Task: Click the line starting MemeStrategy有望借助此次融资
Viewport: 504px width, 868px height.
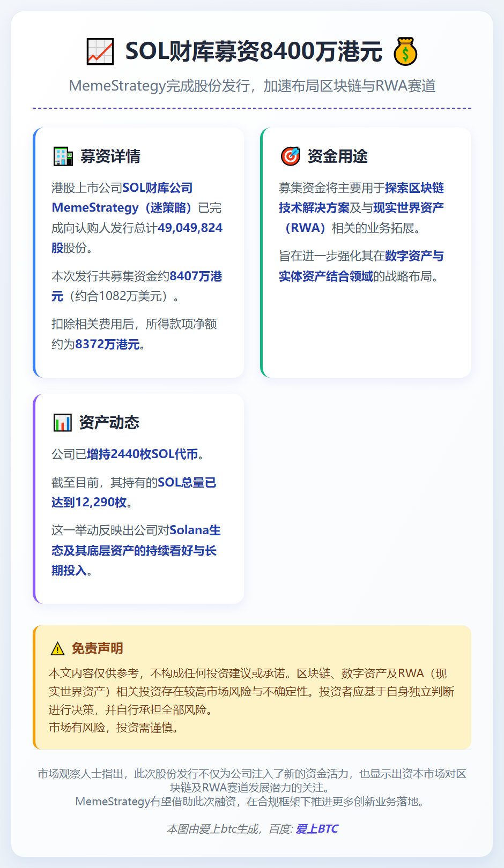Action: (252, 802)
